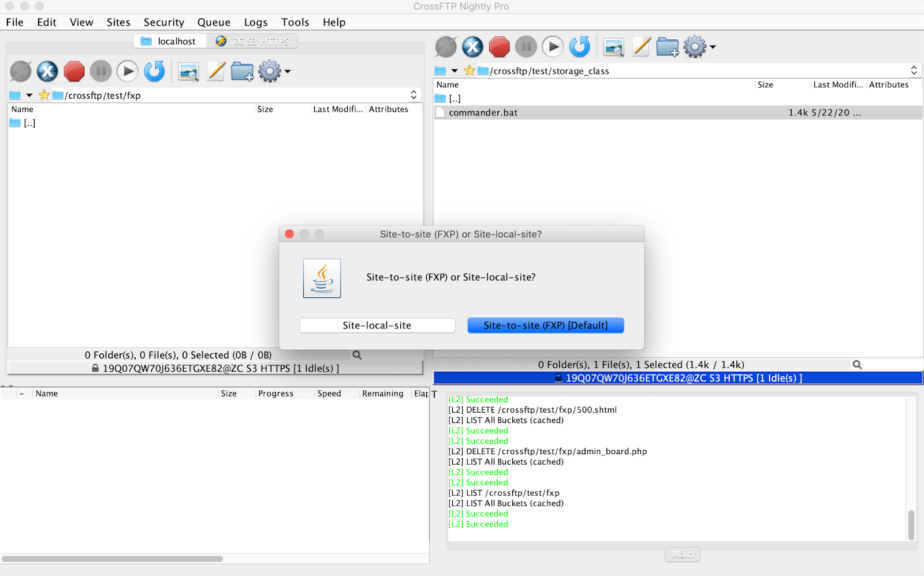Create new folder in left pane
Image resolution: width=924 pixels, height=576 pixels.
tap(243, 72)
